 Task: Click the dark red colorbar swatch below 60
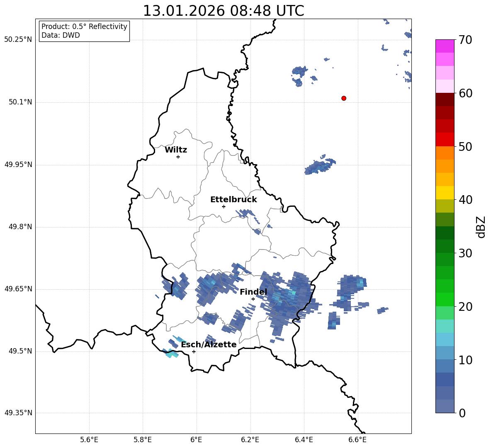point(445,99)
